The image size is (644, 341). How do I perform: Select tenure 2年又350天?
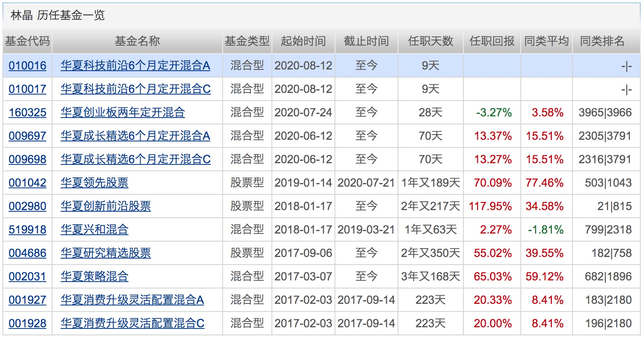[x=431, y=253]
